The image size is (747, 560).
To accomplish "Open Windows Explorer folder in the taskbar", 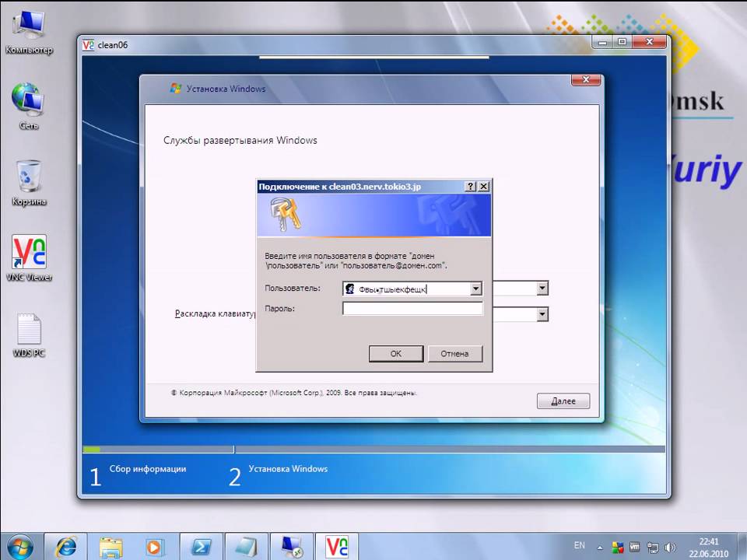I will [x=110, y=547].
